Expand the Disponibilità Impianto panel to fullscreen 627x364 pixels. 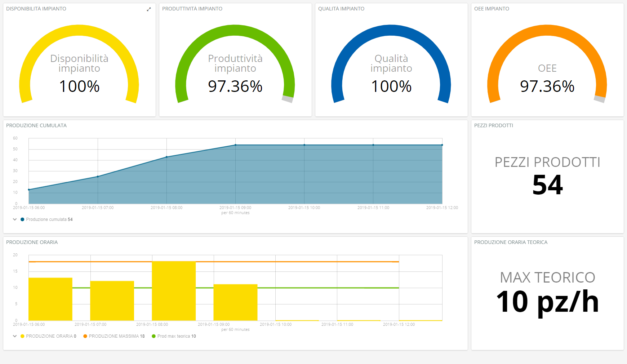pos(149,9)
